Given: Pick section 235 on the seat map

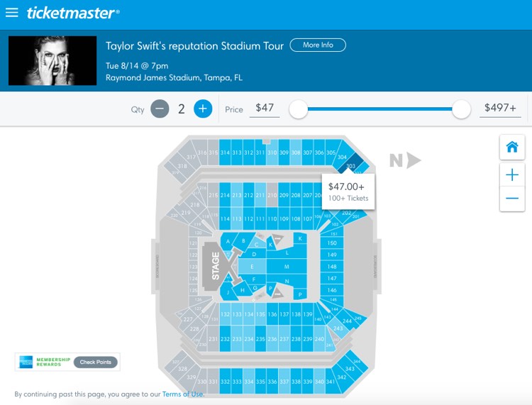Looking at the screenshot, I should (260, 339).
